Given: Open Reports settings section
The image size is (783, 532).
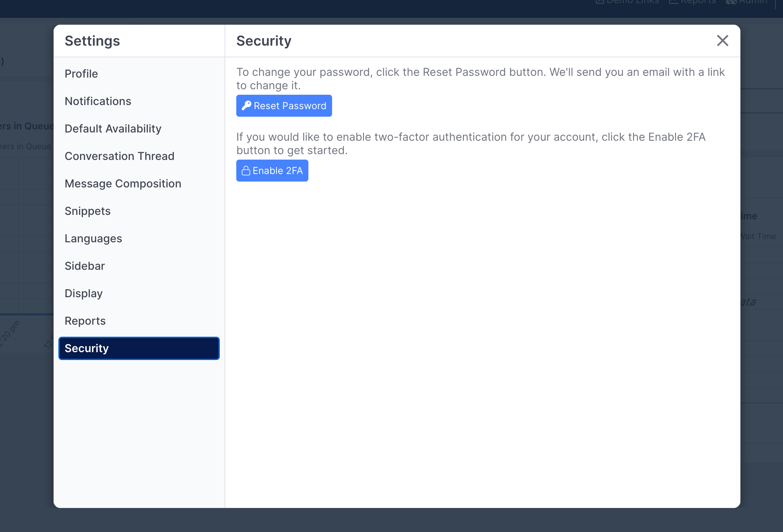Looking at the screenshot, I should [85, 321].
